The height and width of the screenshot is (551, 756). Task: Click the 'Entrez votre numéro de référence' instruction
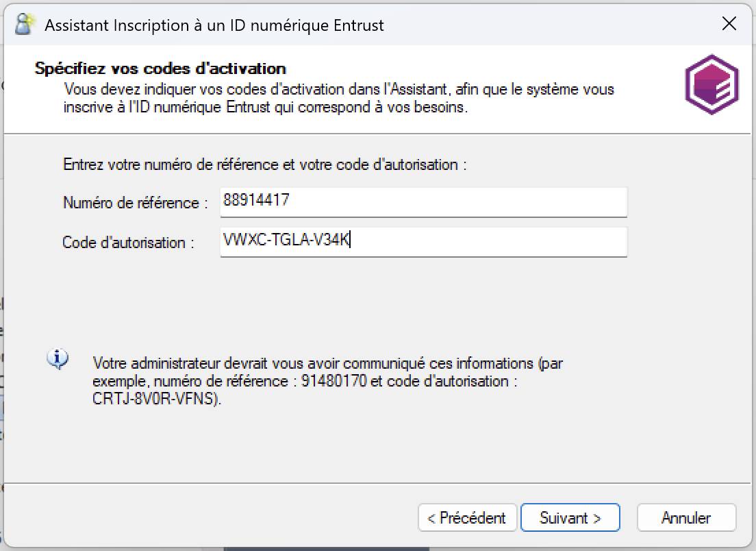(264, 165)
